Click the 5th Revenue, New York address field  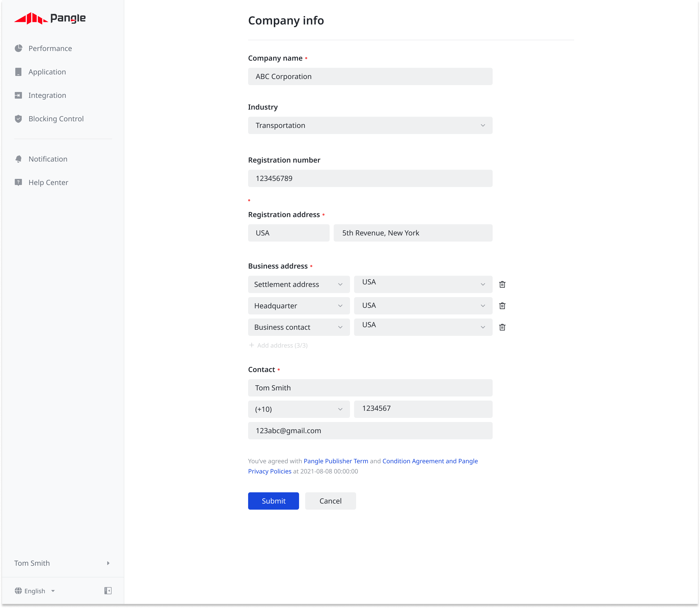413,233
